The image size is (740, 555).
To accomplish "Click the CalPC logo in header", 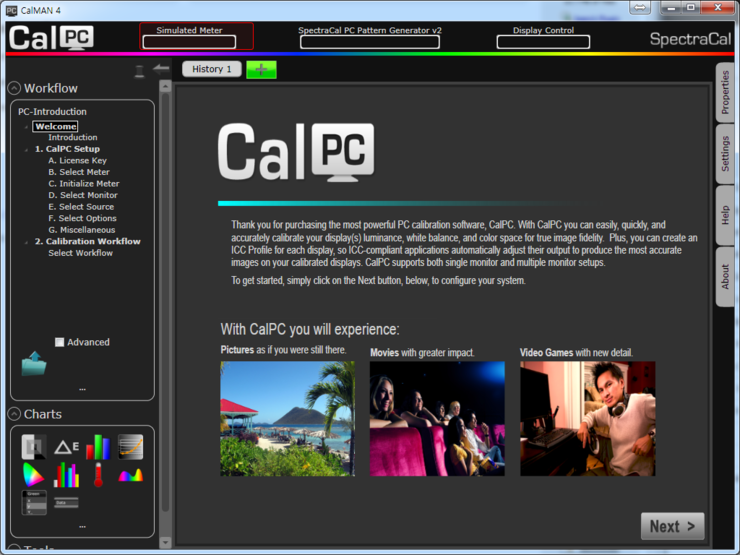I will coord(51,37).
